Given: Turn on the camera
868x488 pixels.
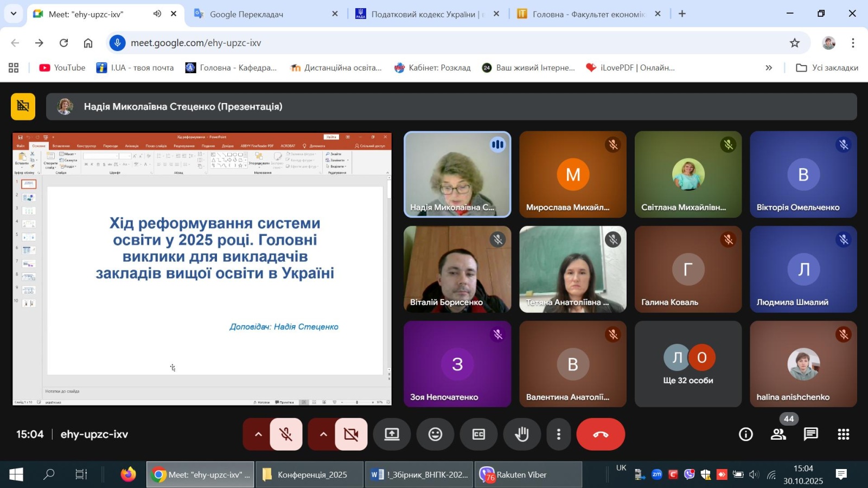Looking at the screenshot, I should coord(351,434).
